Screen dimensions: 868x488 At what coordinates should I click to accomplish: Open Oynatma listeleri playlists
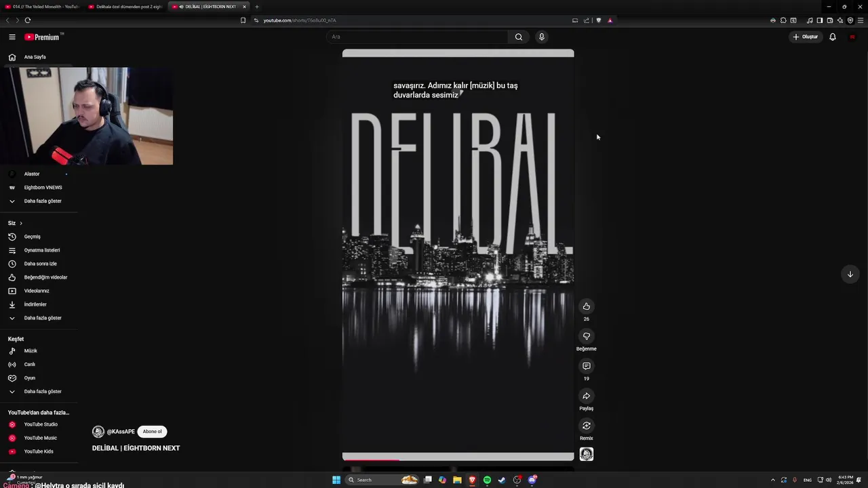41,250
